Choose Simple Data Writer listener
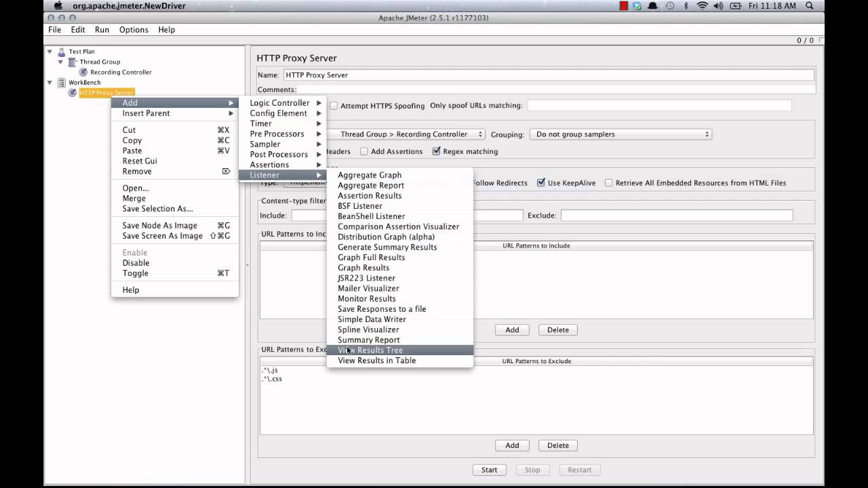This screenshot has height=488, width=868. tap(400, 319)
